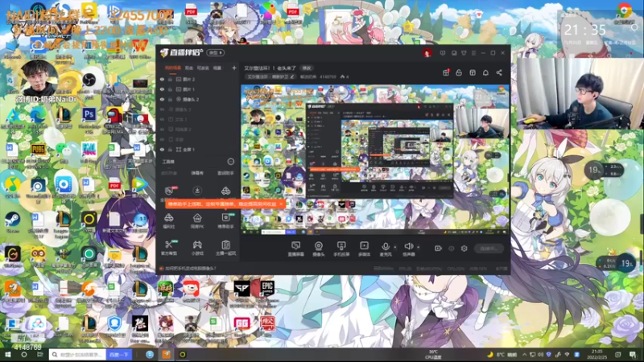Viewport: 644px width, 362px height.
Task: Open the scissors background tool
Action: [x=169, y=248]
